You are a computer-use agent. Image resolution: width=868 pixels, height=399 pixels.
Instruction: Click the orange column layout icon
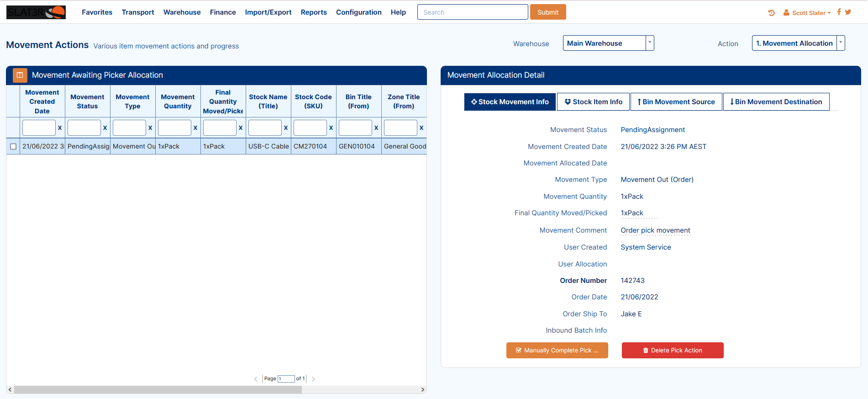(20, 75)
